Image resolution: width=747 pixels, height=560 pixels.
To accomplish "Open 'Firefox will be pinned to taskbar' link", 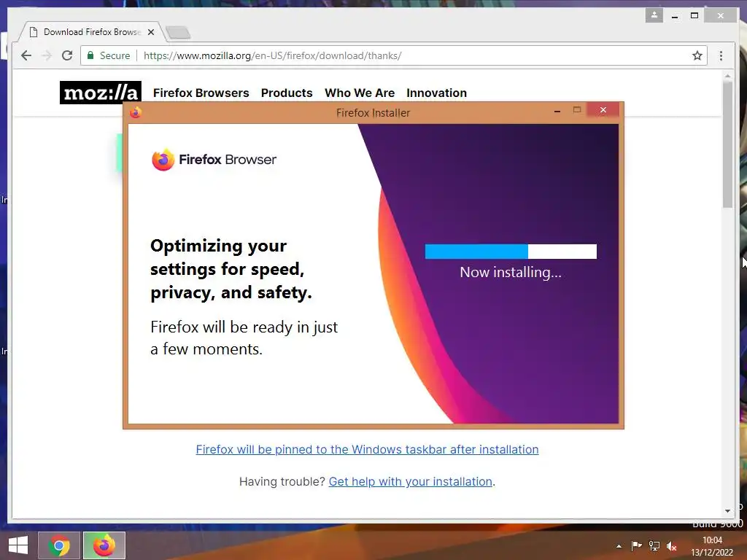I will (x=368, y=449).
